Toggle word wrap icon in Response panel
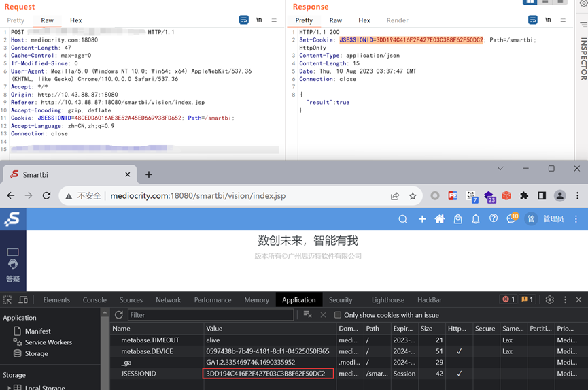 pos(533,20)
